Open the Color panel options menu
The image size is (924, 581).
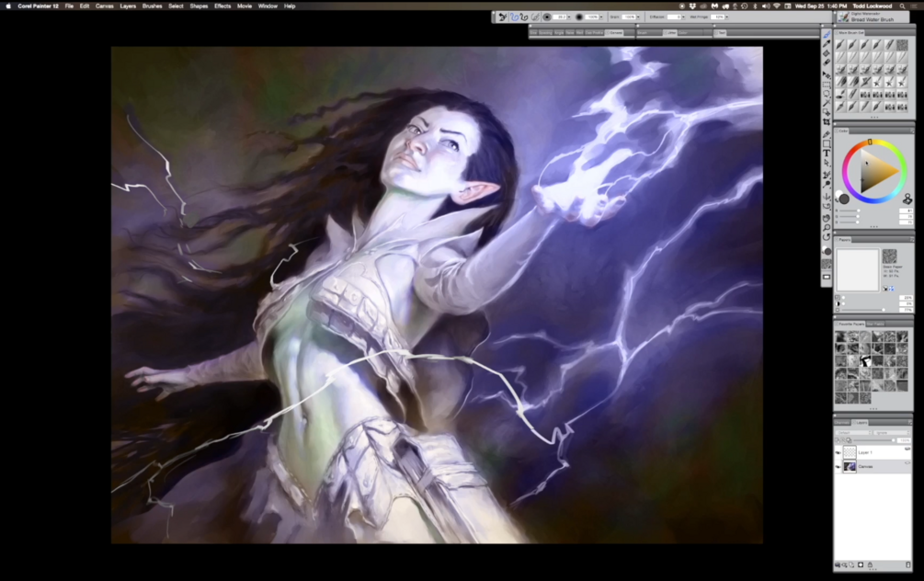pos(911,131)
